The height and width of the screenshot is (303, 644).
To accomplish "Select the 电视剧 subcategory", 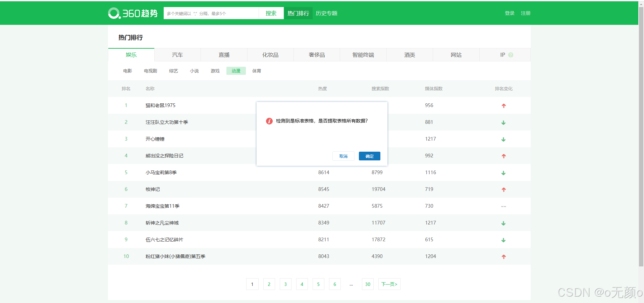I will tap(150, 71).
